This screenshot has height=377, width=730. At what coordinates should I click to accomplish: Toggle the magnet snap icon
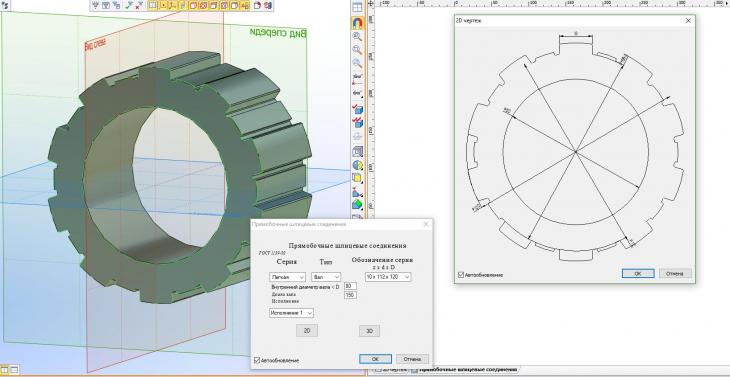[x=357, y=22]
